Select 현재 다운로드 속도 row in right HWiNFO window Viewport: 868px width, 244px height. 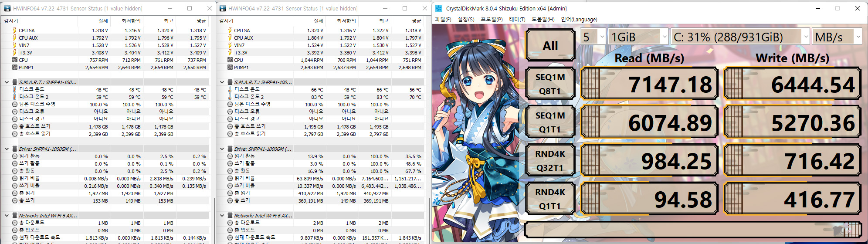click(x=321, y=237)
